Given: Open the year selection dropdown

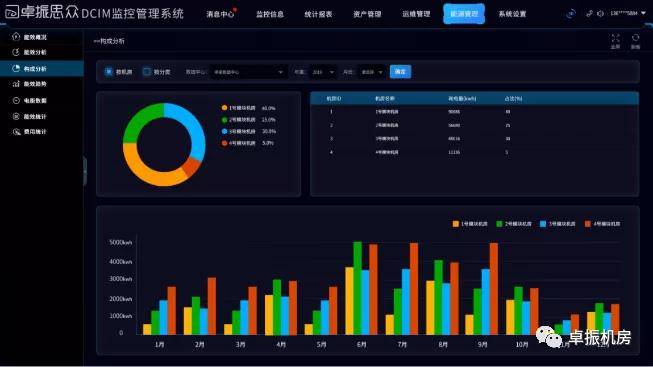Looking at the screenshot, I should (x=323, y=72).
